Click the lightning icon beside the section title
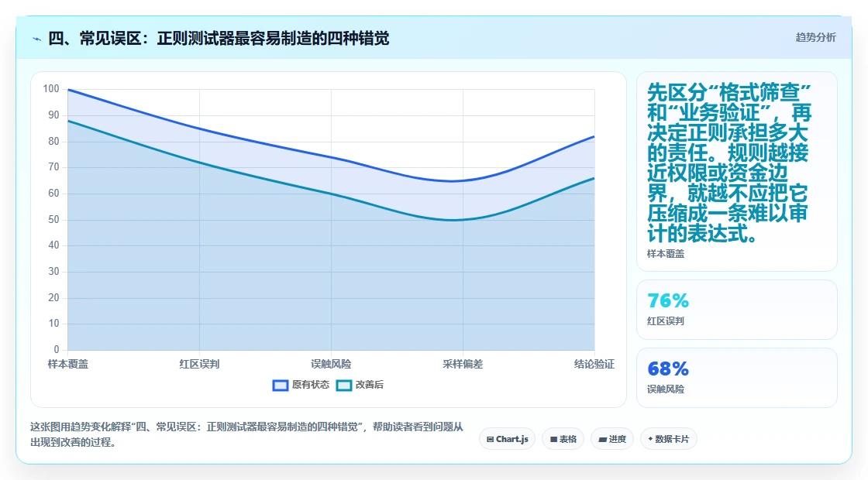Image resolution: width=868 pixels, height=480 pixels. [x=37, y=39]
